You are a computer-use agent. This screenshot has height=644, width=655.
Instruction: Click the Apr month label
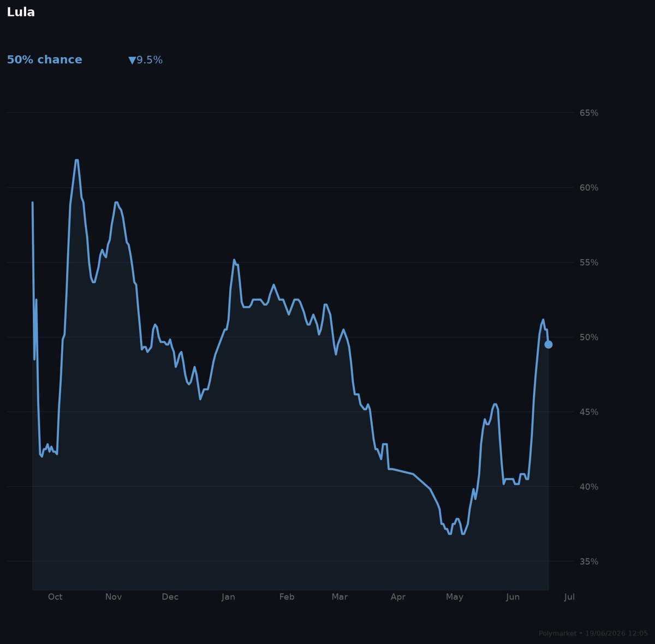398,597
